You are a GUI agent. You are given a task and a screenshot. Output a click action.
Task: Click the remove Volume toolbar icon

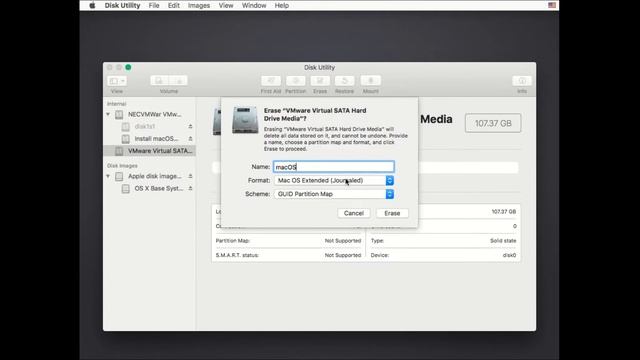178,81
